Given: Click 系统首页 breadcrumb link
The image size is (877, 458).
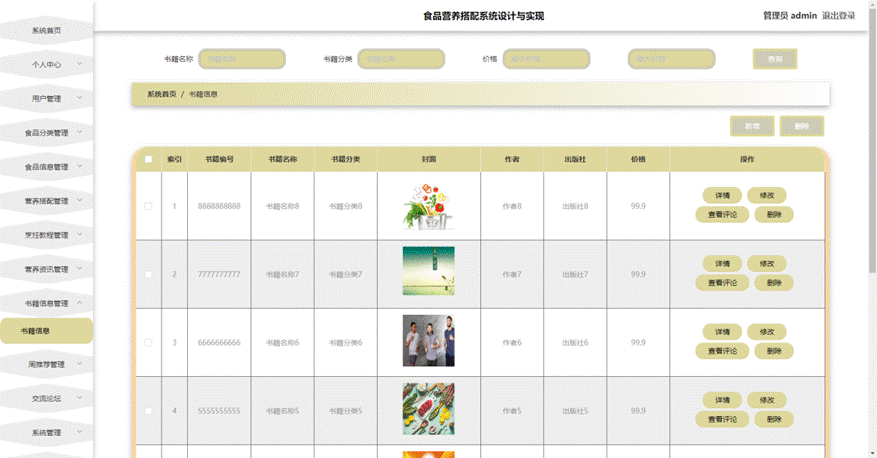Looking at the screenshot, I should [162, 95].
